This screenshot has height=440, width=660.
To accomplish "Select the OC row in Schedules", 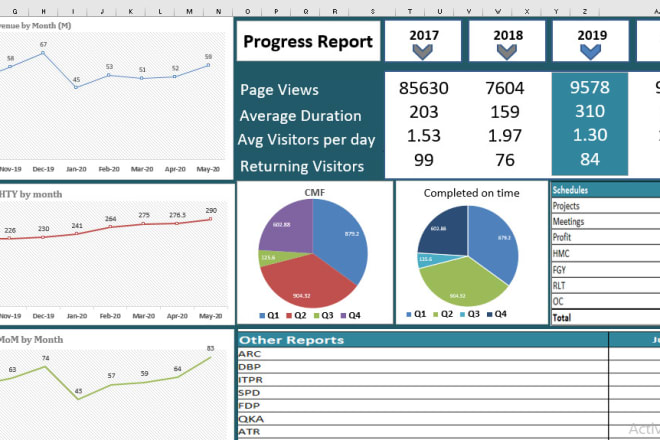I will pyautogui.click(x=606, y=301).
